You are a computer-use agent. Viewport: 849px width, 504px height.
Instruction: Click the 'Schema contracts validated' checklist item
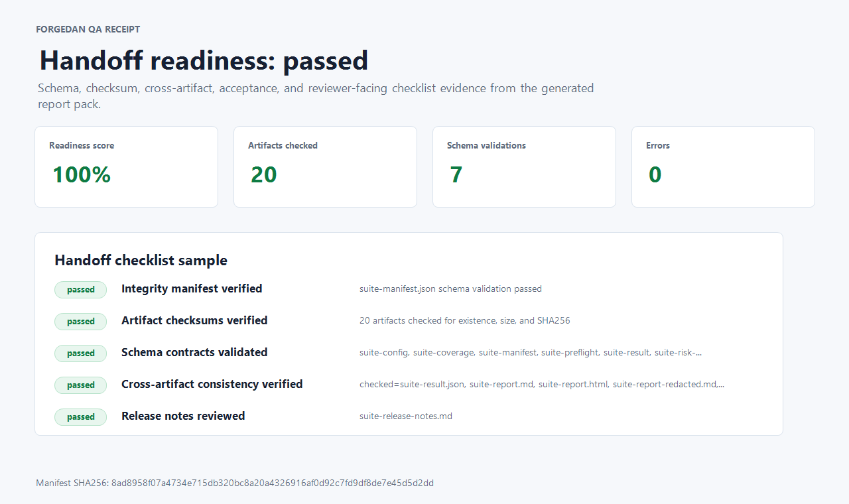(x=194, y=352)
